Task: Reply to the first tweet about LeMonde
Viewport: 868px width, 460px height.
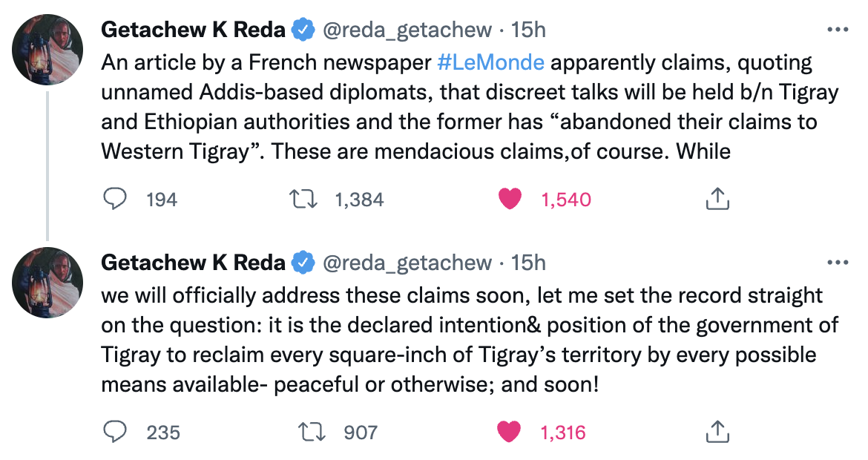Action: tap(114, 199)
